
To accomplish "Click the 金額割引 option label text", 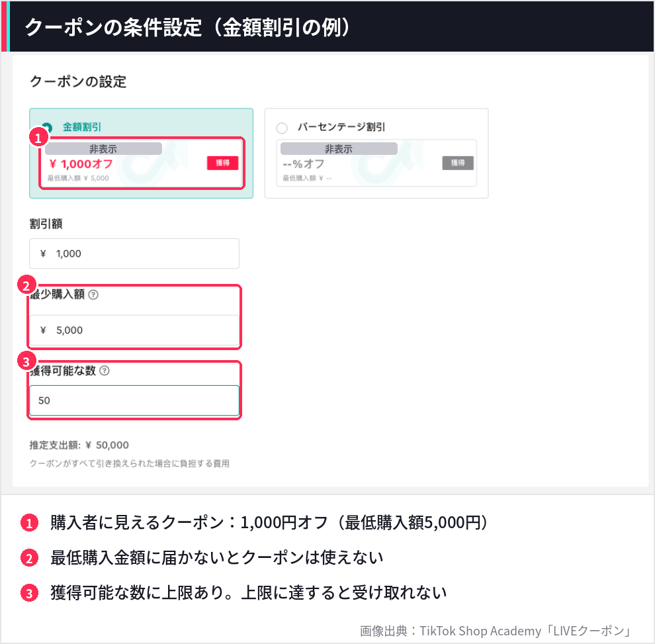I will click(x=82, y=127).
